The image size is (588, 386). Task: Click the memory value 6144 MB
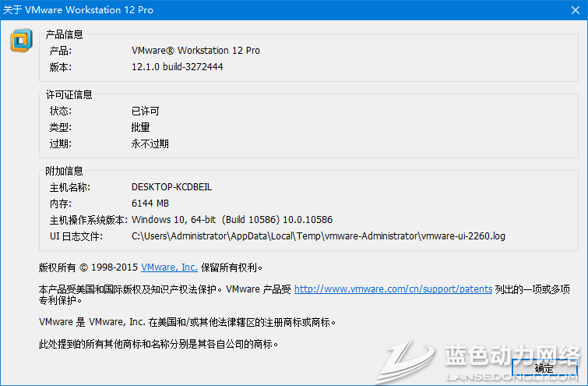(150, 204)
